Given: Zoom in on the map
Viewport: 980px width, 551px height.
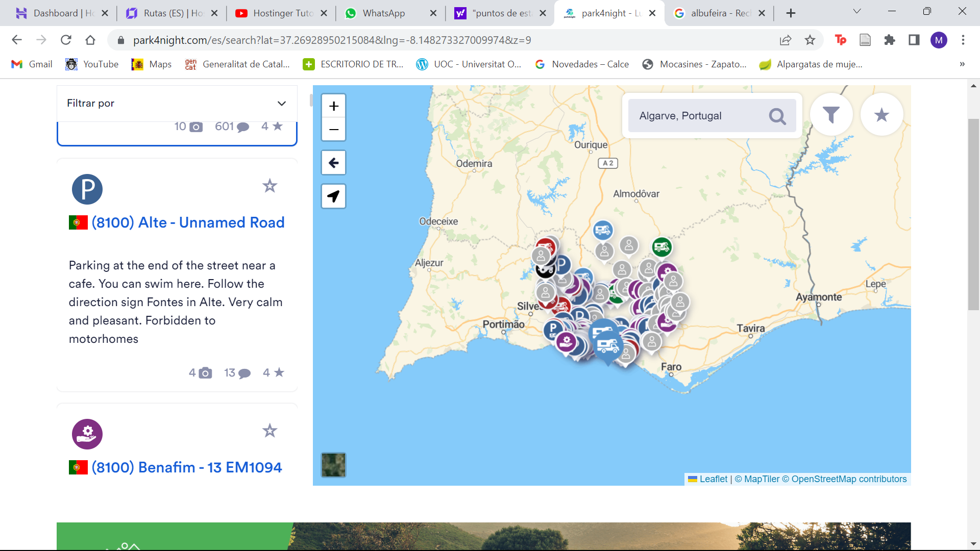Looking at the screenshot, I should (x=333, y=106).
